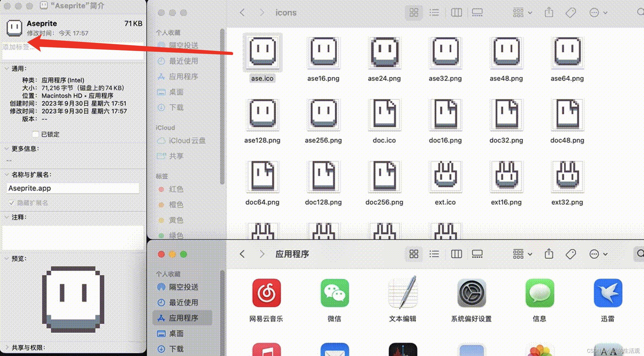
Task: Go back in the 应用程序 window
Action: click(242, 254)
